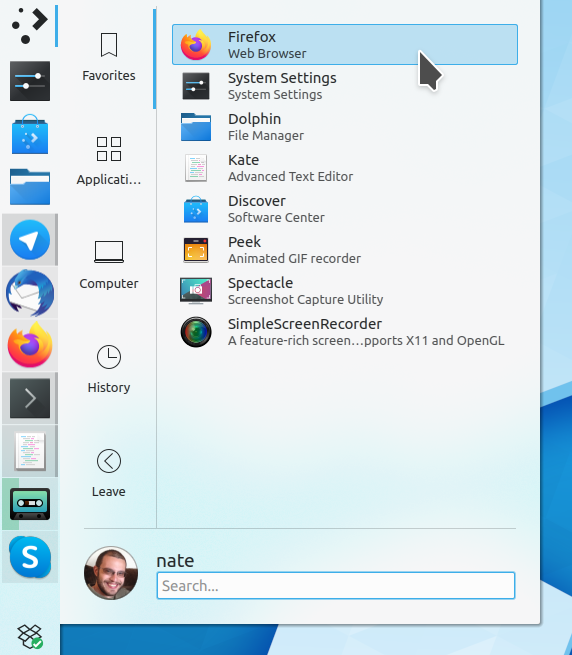Launch Peek Animated GIF recorder

click(x=345, y=249)
